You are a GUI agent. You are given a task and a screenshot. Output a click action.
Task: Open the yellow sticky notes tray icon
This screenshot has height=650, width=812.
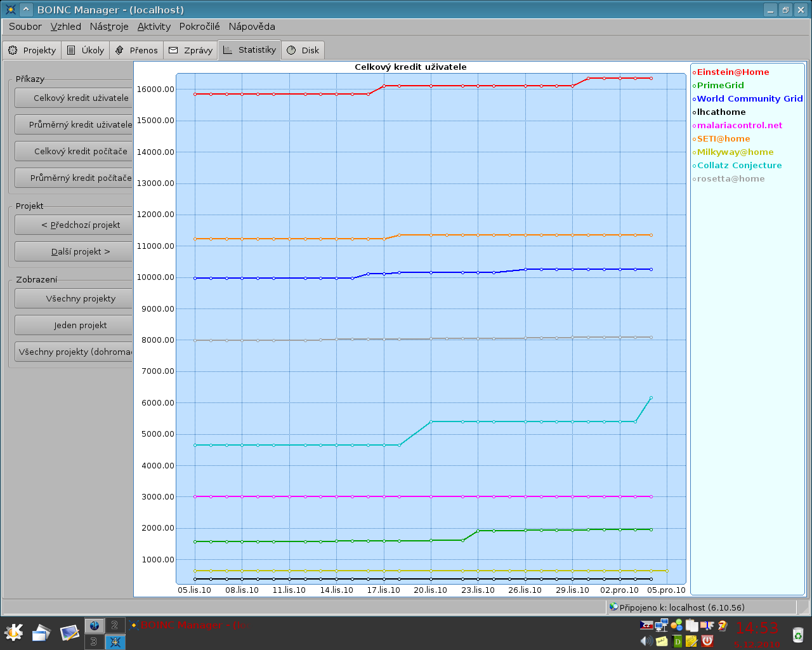662,641
